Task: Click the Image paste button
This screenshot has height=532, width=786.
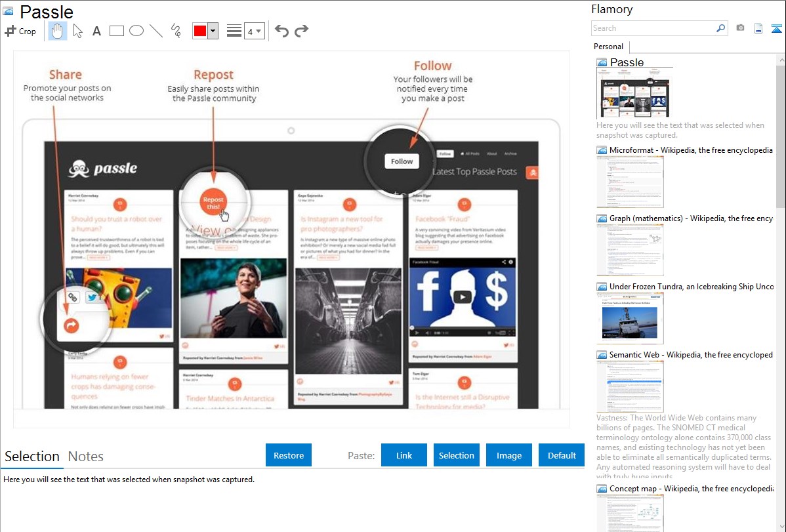Action: click(508, 455)
